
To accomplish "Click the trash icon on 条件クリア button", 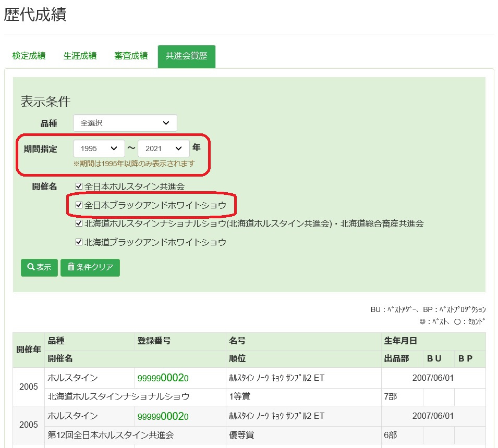I will (x=71, y=267).
